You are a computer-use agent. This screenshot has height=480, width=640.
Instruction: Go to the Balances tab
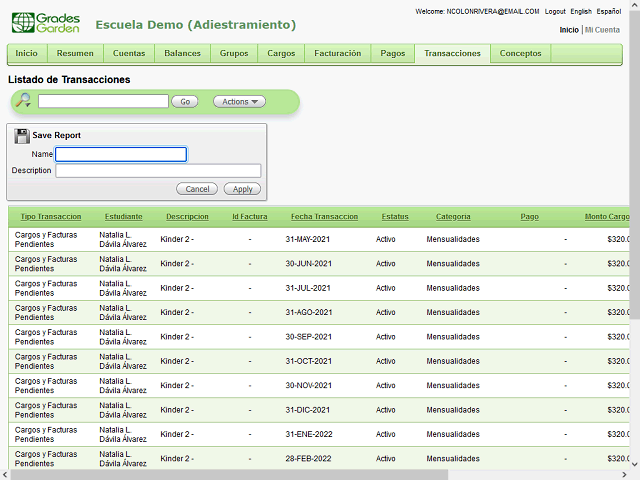tap(182, 53)
